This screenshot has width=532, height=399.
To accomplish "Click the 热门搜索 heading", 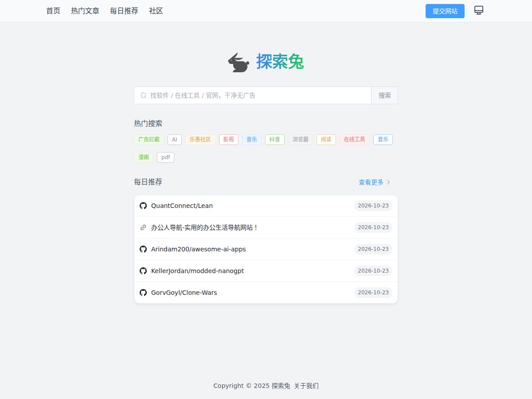I will (148, 123).
